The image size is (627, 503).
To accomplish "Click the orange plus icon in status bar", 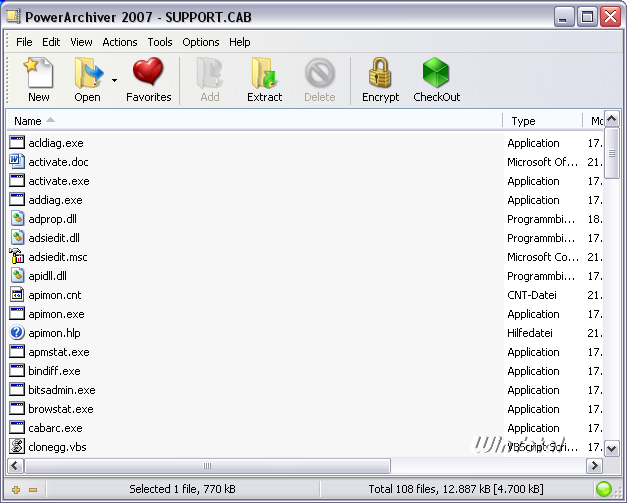I will pos(16,489).
